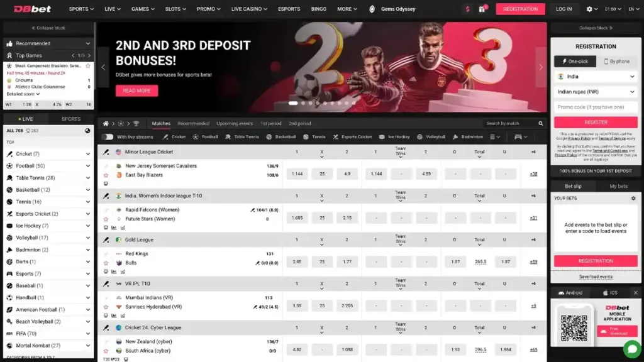Select the Basketball filter icon
The width and height of the screenshot is (644, 362).
(268, 137)
